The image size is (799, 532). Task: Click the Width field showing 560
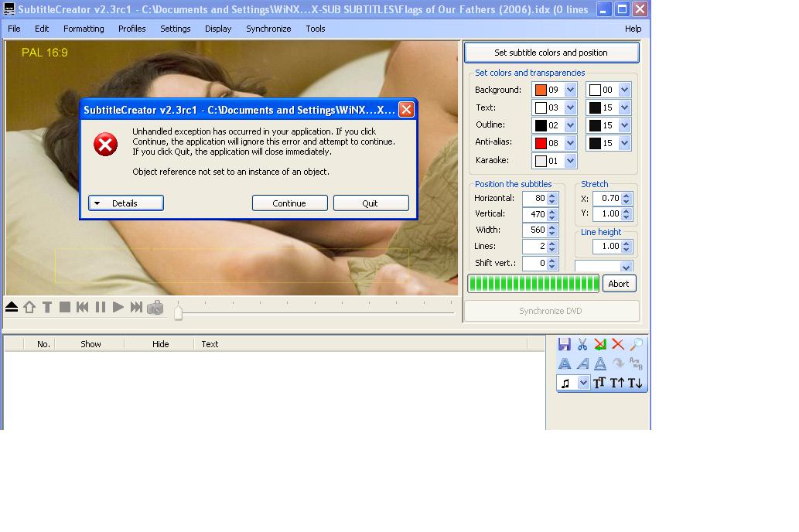coord(534,230)
